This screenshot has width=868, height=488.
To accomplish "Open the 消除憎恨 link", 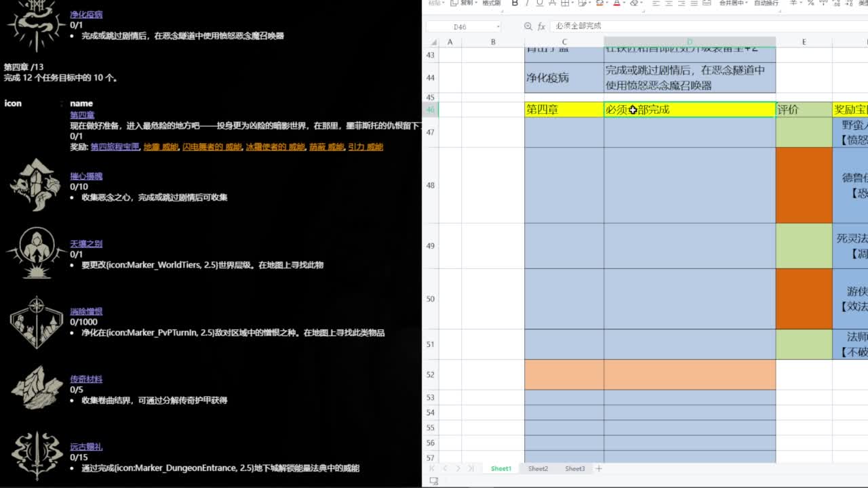I will [x=86, y=312].
